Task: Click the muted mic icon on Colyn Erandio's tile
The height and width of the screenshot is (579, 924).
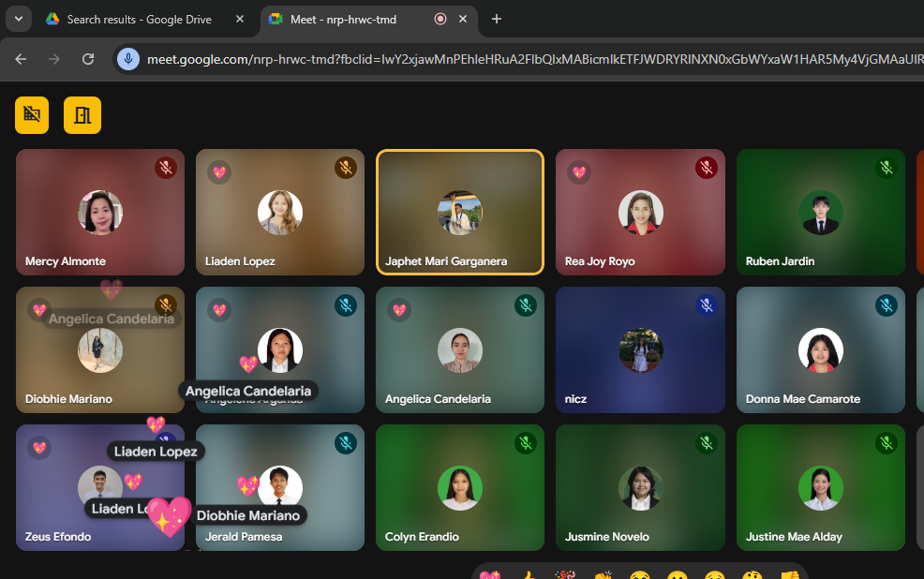Action: 526,443
